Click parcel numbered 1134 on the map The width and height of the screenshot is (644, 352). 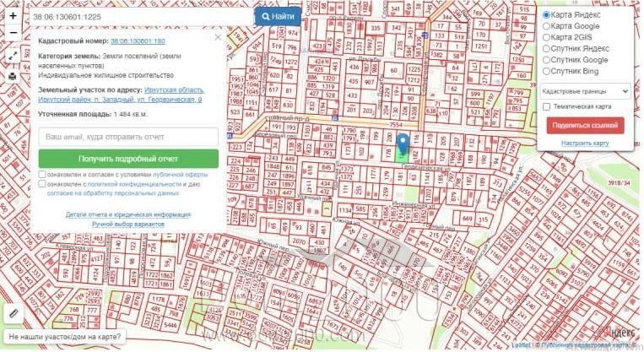[x=345, y=211]
